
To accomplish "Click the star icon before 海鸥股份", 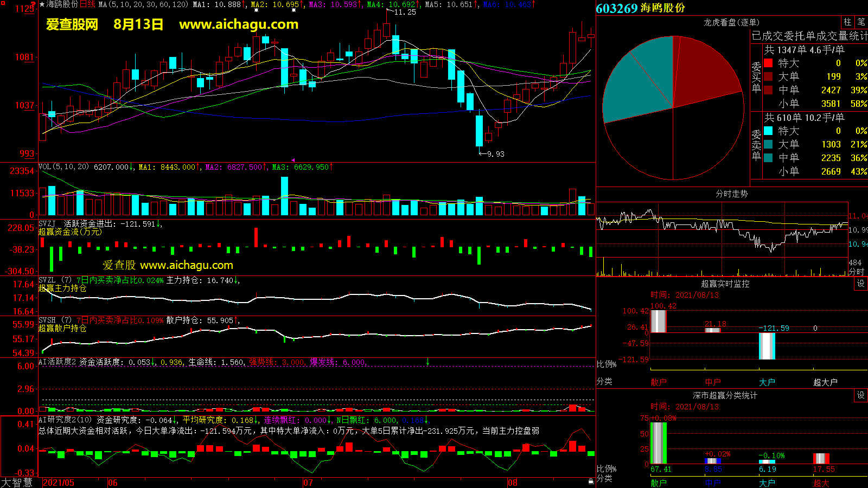I will coord(42,4).
